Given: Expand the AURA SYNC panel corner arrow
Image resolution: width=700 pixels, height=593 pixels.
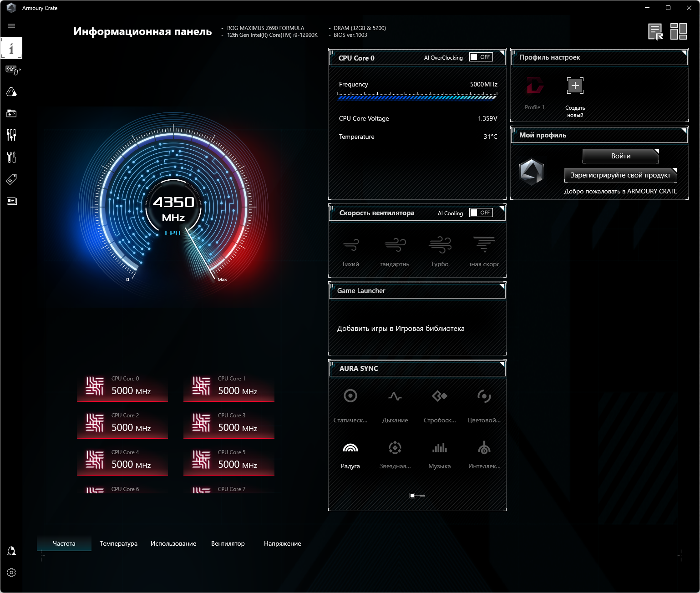Looking at the screenshot, I should 502,364.
